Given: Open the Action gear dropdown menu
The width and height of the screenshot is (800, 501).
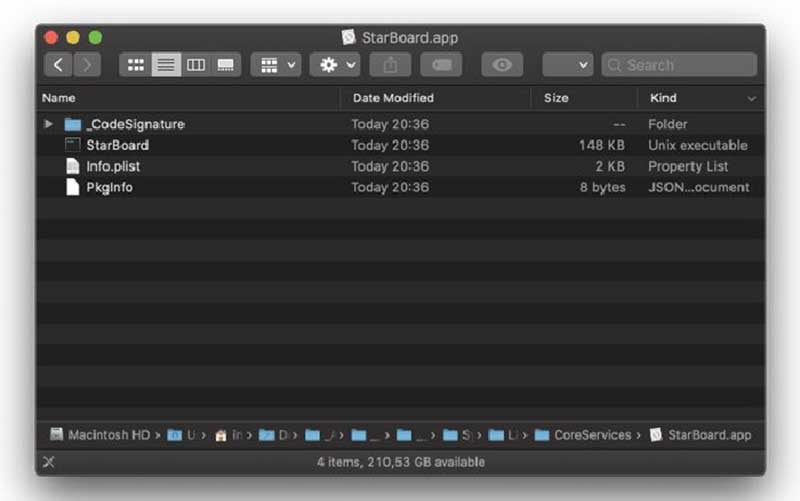Looking at the screenshot, I should pos(334,65).
